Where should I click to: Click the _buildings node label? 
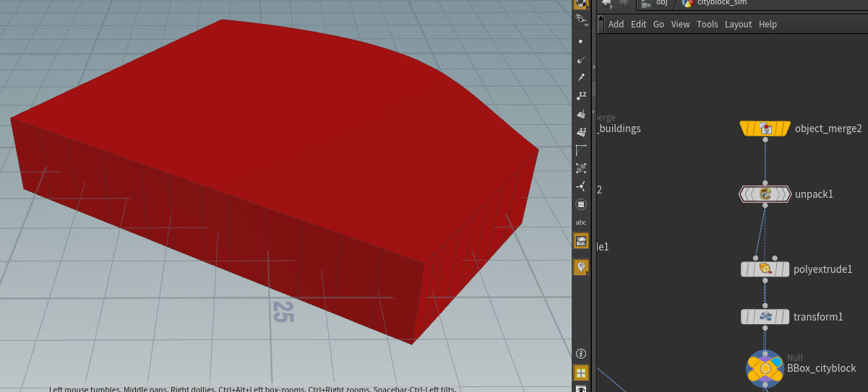click(x=618, y=129)
